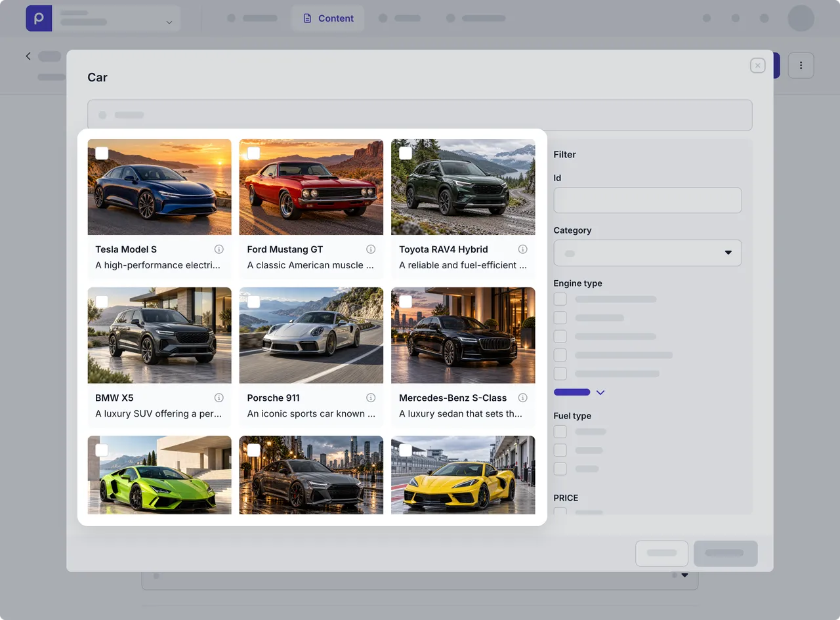Select the Tesla Model S checkbox
Screen dimensions: 840x620
102,153
